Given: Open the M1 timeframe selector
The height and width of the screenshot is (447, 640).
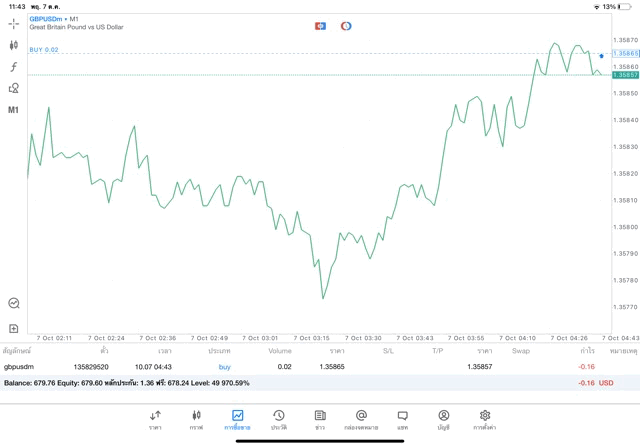Looking at the screenshot, I should [x=14, y=110].
